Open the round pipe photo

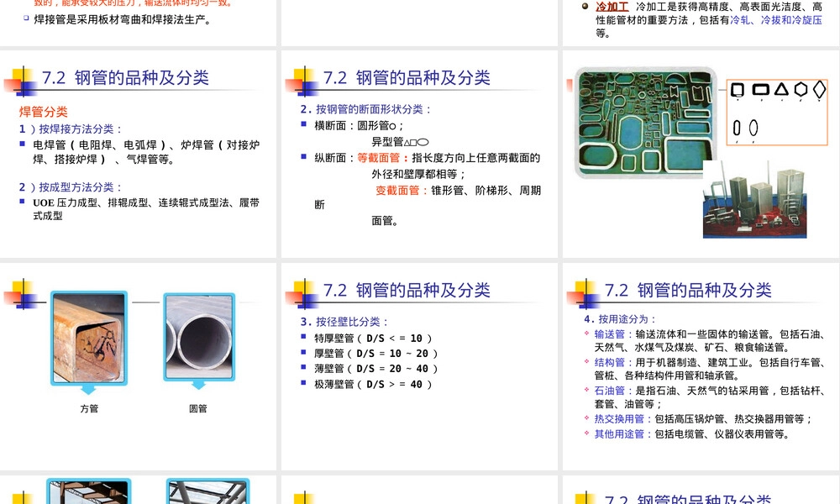tap(199, 337)
